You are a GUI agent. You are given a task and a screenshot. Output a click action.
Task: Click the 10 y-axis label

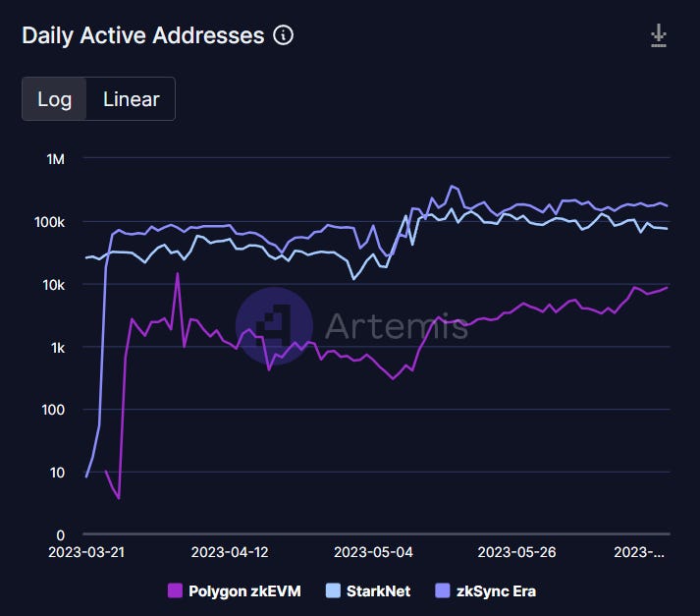(x=57, y=473)
